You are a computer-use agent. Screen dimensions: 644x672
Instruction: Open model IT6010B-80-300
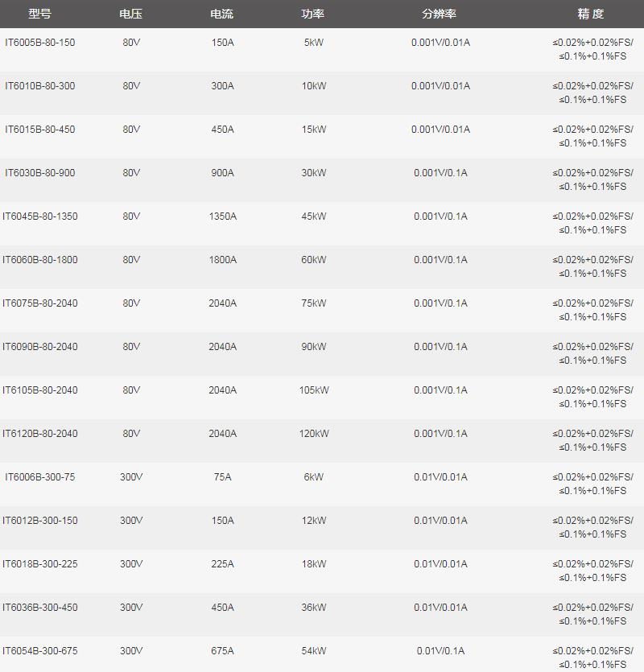[39, 86]
